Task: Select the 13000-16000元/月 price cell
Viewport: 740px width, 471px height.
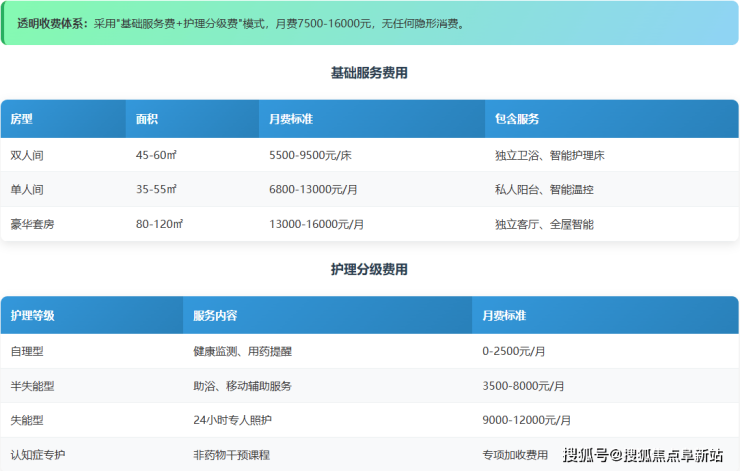Action: click(316, 224)
